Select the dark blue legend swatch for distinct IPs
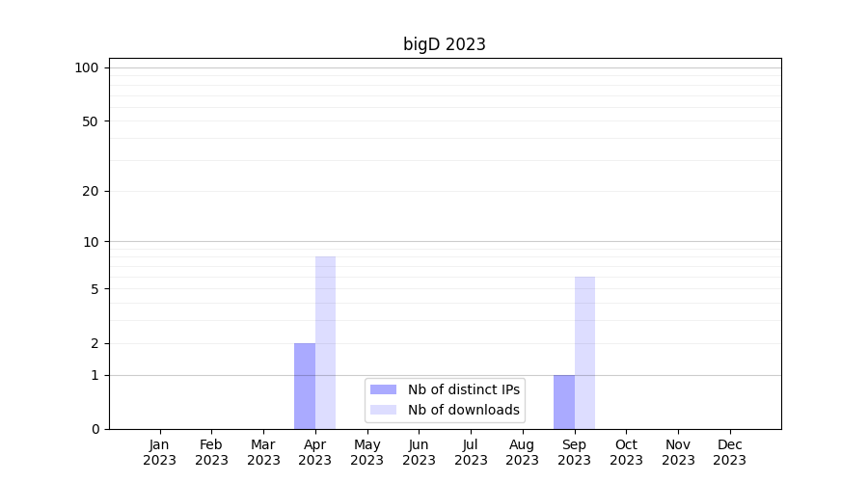The height and width of the screenshot is (482, 868). coord(383,389)
